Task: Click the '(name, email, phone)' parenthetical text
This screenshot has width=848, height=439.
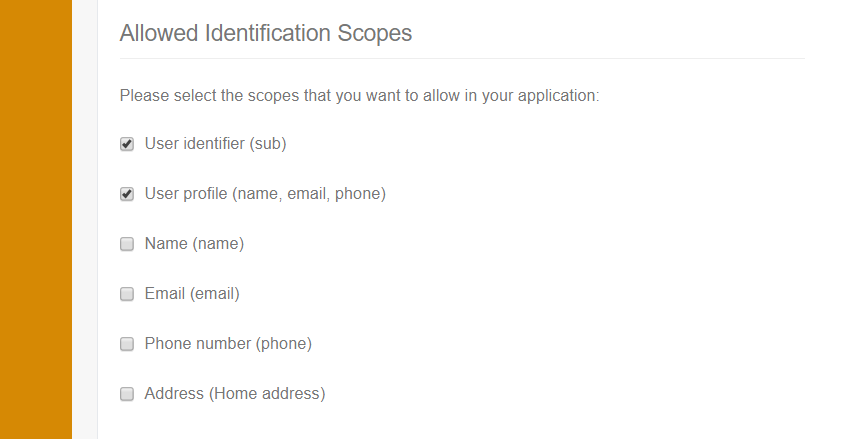Action: 309,193
